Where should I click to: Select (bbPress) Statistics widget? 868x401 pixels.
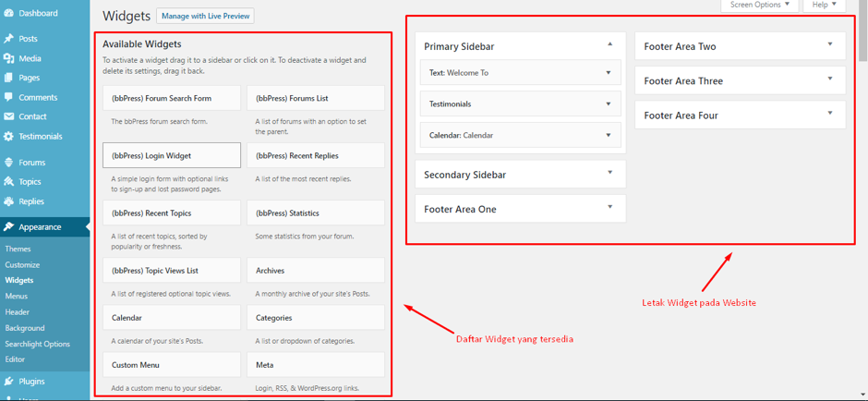click(x=316, y=213)
